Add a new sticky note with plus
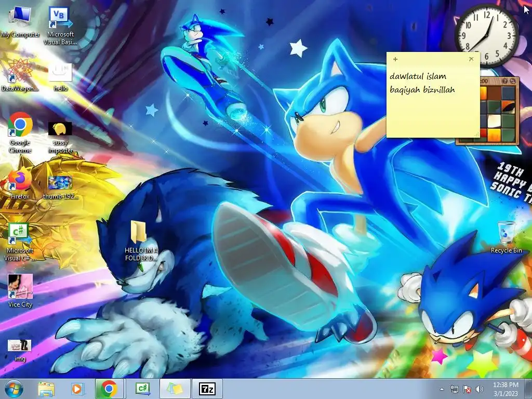This screenshot has height=399, width=532. (x=395, y=59)
